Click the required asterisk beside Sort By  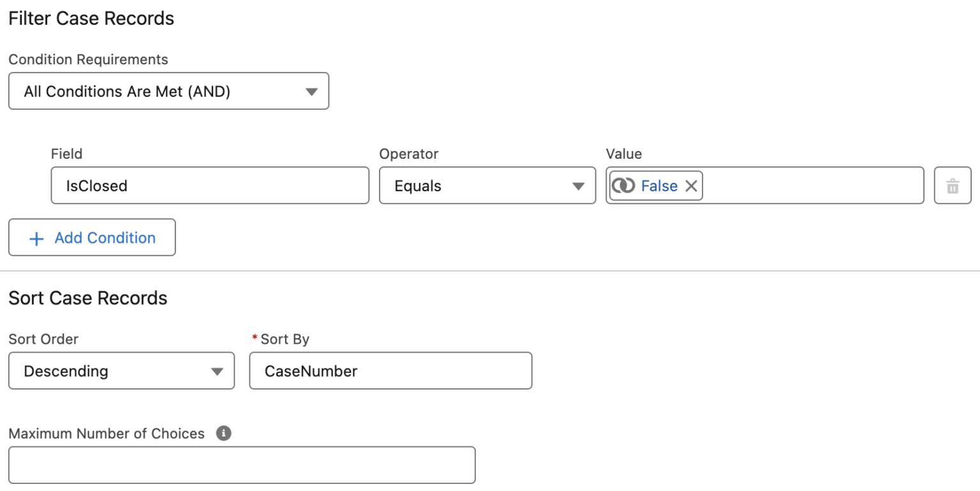coord(254,339)
